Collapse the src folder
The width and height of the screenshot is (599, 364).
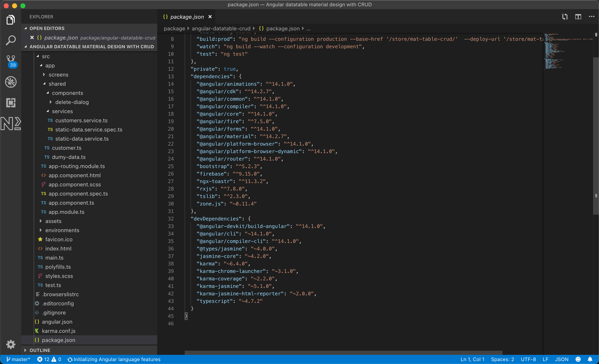[38, 56]
